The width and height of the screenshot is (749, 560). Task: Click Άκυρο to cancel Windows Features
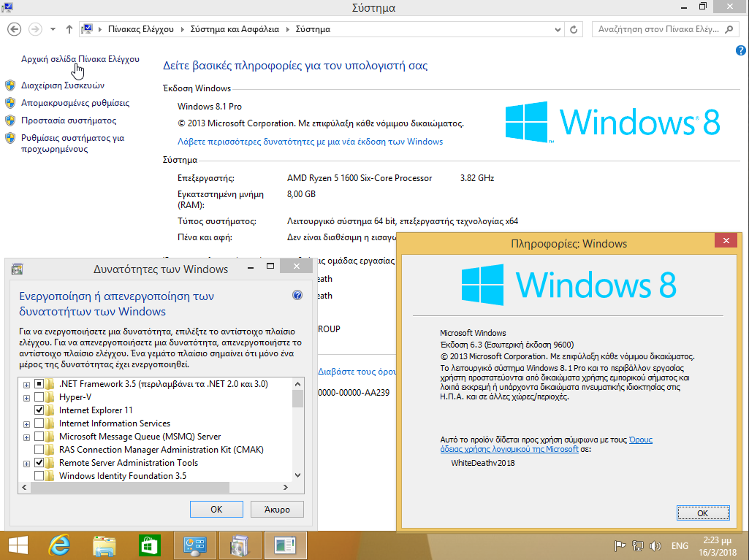coord(277,510)
